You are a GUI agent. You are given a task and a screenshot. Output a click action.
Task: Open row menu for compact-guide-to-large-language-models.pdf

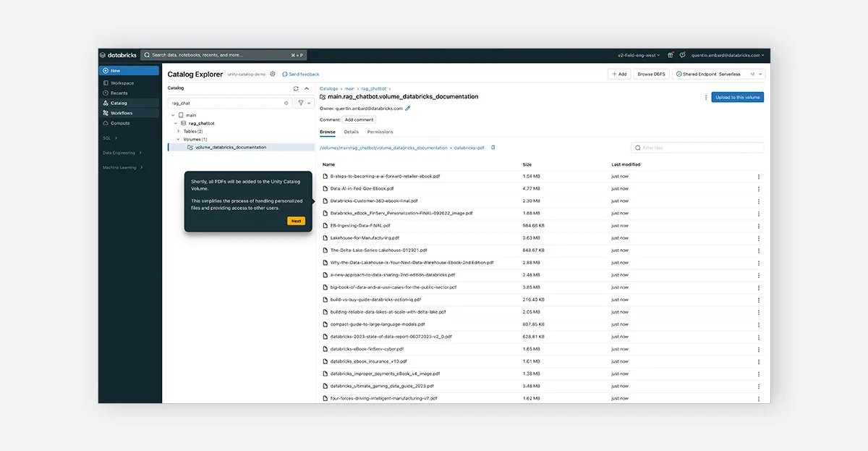(759, 324)
